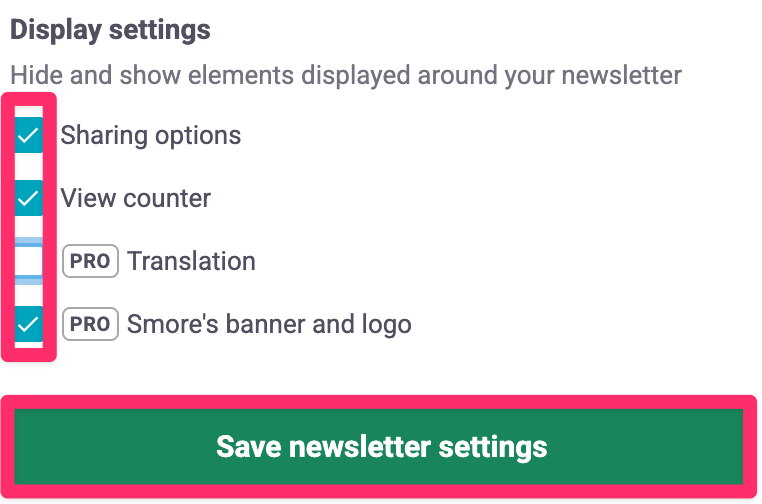Viewport: 762px width, 504px height.
Task: Click the "View counter" label text
Action: 136,198
